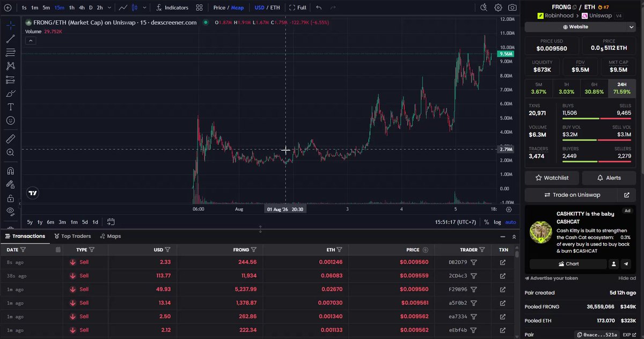Add FRONG to the Watchlist
The width and height of the screenshot is (644, 339).
(x=552, y=178)
